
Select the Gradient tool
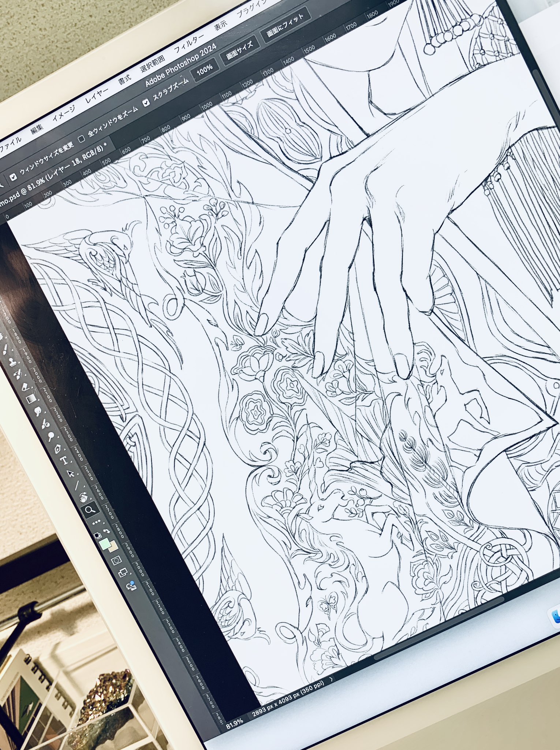coord(31,399)
